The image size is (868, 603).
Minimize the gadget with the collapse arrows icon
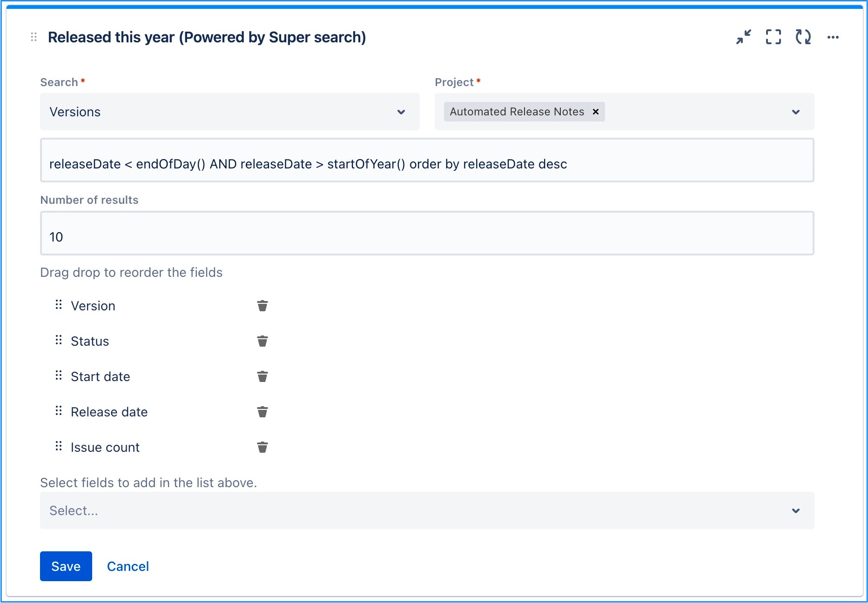[744, 37]
